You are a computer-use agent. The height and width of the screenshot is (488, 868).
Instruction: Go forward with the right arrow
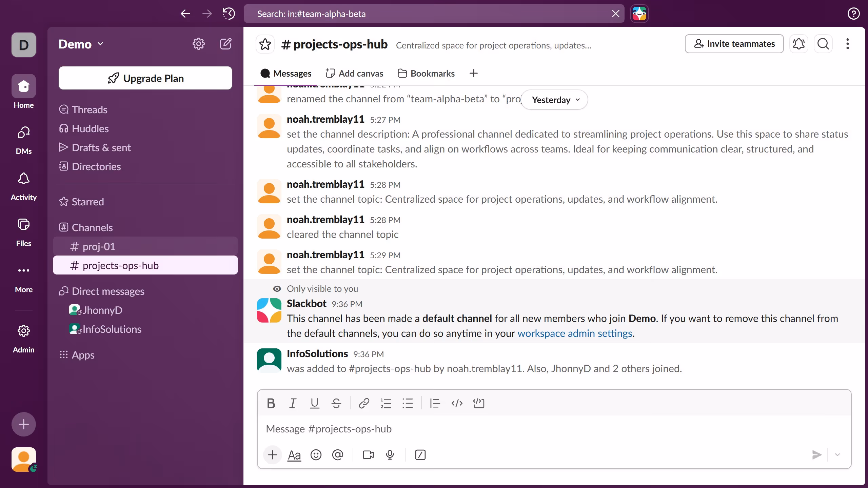pos(207,14)
